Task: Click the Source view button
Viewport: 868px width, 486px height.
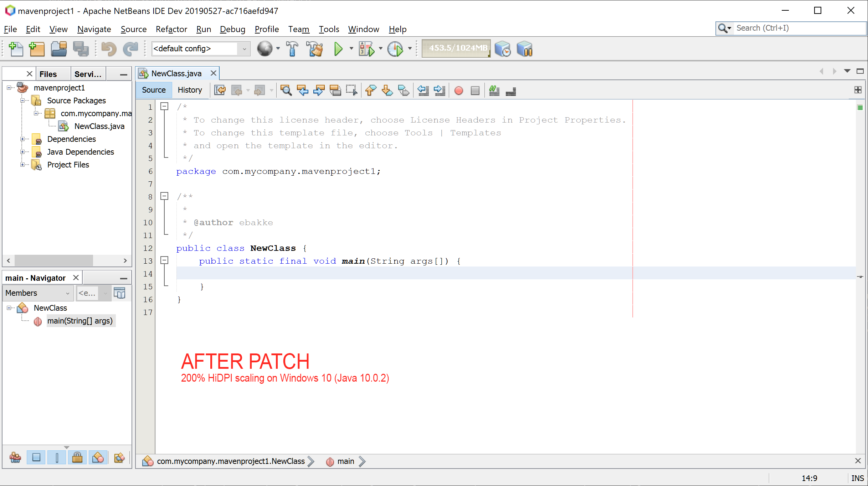Action: (154, 90)
